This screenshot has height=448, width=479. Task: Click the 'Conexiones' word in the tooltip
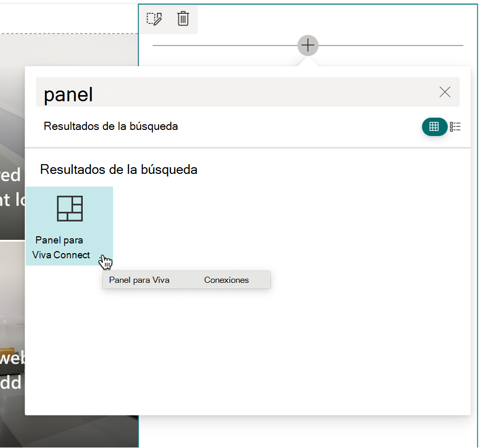(226, 280)
